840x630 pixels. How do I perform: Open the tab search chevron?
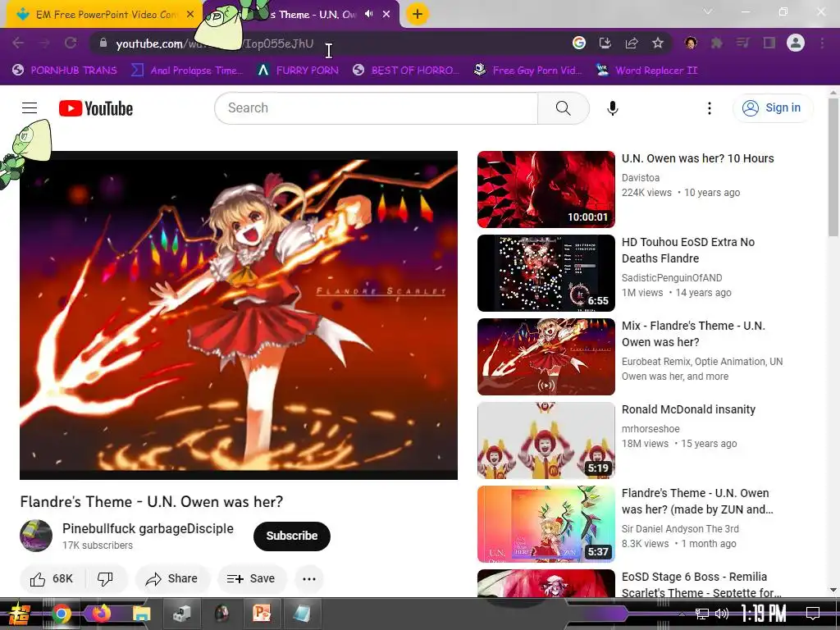pos(708,11)
